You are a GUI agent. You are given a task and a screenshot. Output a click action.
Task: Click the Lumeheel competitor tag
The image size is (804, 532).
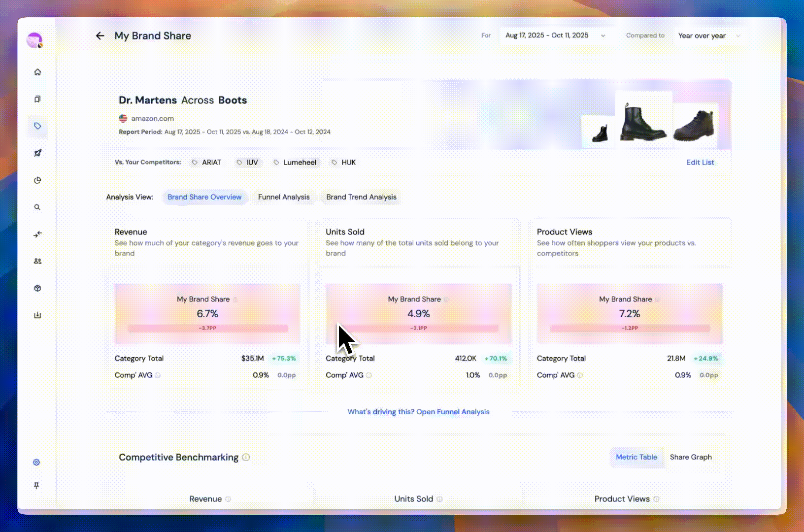[295, 163]
